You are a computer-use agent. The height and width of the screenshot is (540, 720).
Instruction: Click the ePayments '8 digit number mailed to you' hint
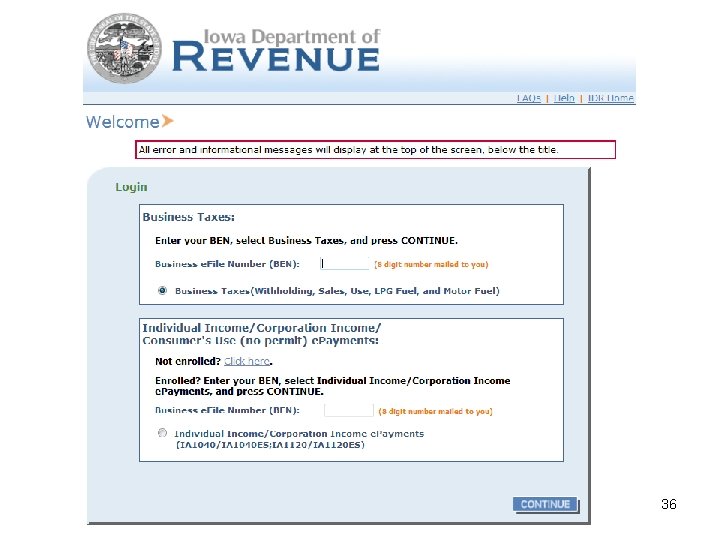coord(435,411)
